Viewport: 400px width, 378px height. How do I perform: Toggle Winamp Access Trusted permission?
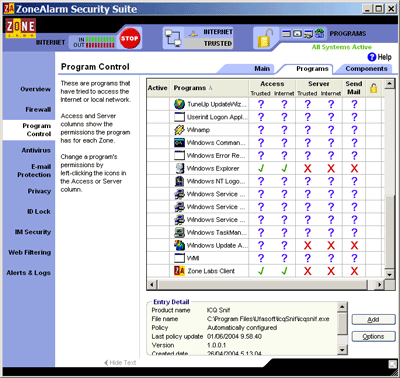261,130
